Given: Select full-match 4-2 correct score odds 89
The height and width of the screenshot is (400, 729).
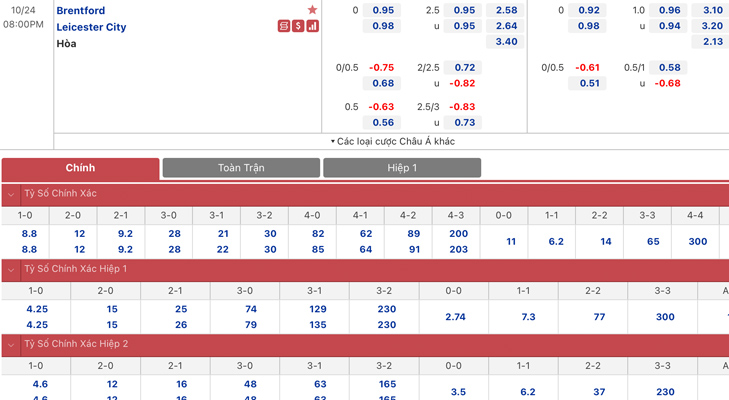Looking at the screenshot, I should [414, 234].
